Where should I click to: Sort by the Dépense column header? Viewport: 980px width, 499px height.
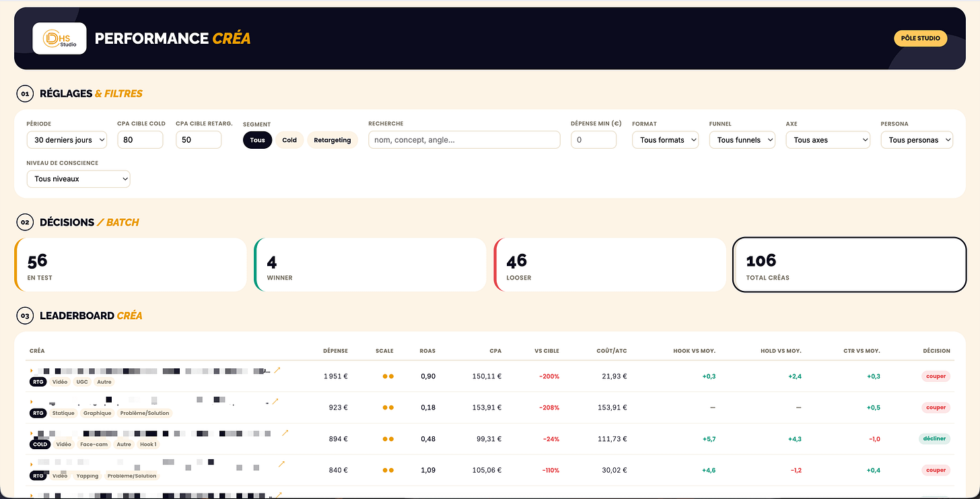click(335, 351)
